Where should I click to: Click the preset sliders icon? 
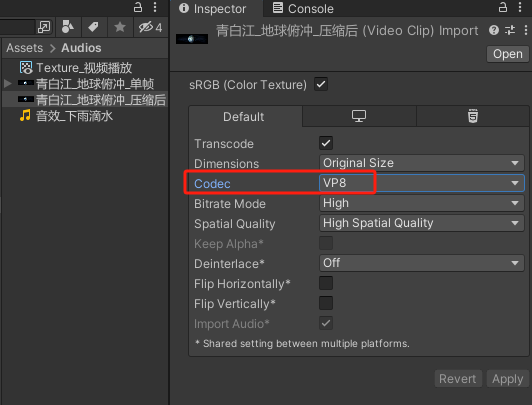510,31
